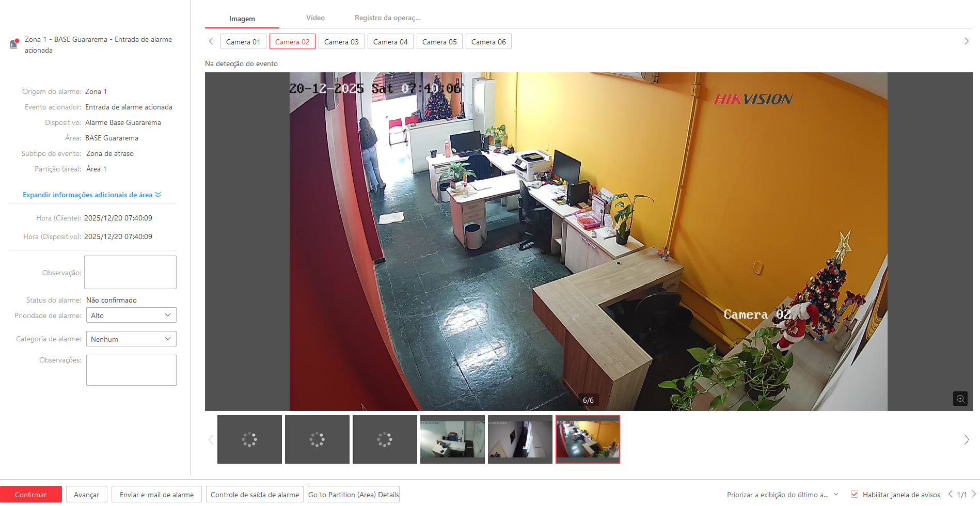Open Priorizar a exibição dropdown
Image resolution: width=980 pixels, height=506 pixels.
click(x=782, y=495)
